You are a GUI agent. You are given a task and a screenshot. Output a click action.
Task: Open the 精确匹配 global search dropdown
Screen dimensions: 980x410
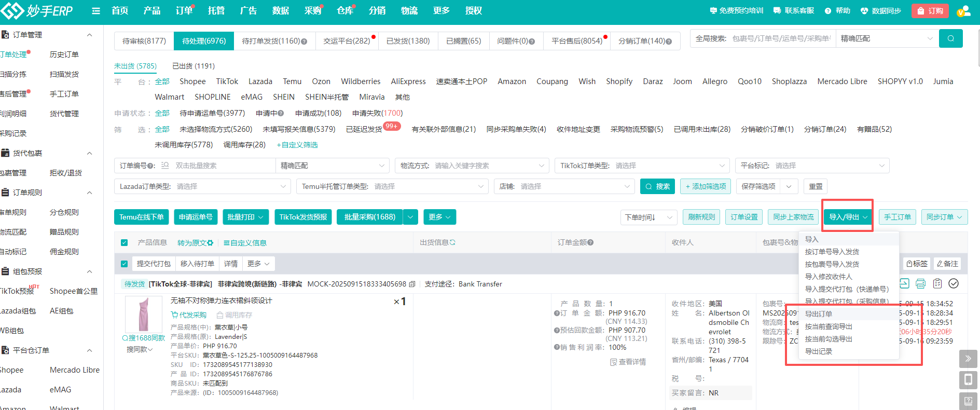click(887, 38)
